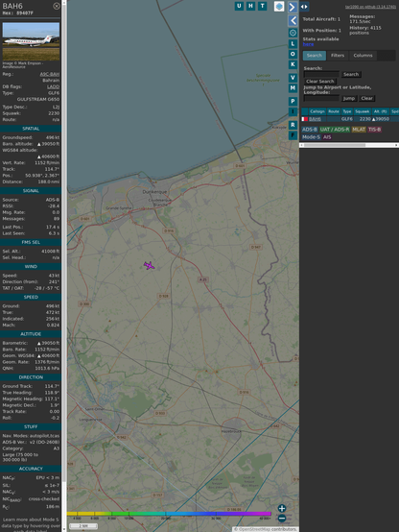The height and width of the screenshot is (532, 399).
Task: Switch to the Filters tab
Action: click(338, 56)
